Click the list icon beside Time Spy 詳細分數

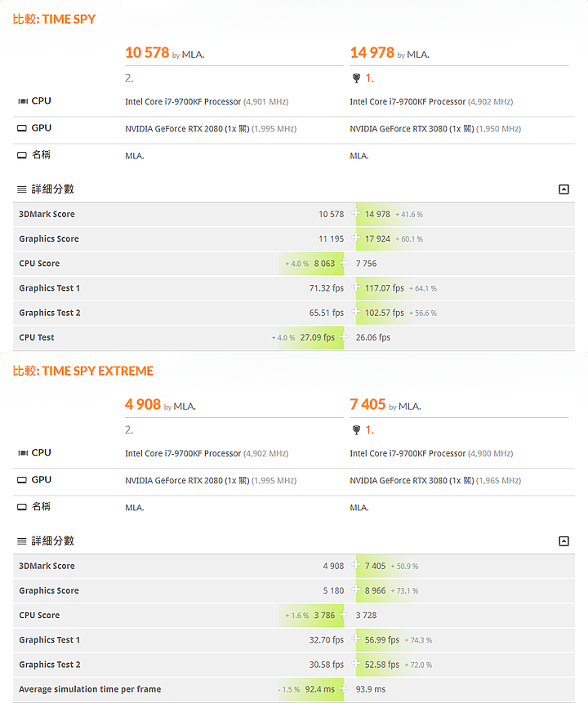click(x=22, y=189)
